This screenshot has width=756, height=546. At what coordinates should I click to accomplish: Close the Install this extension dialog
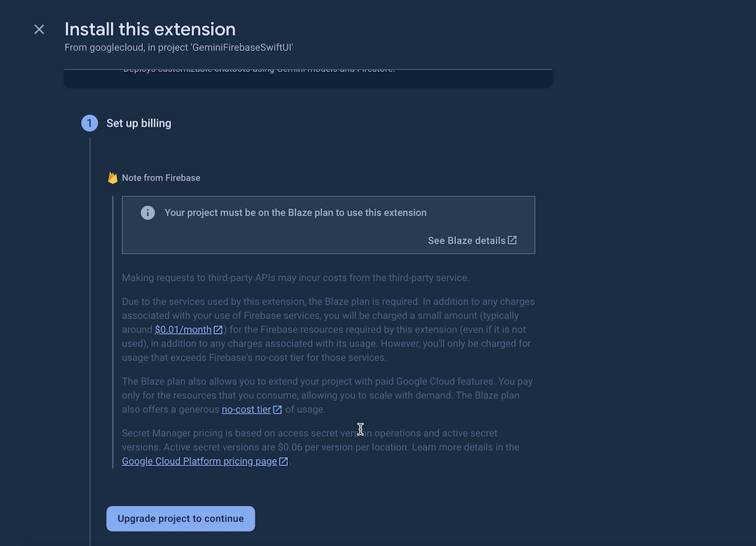point(39,29)
